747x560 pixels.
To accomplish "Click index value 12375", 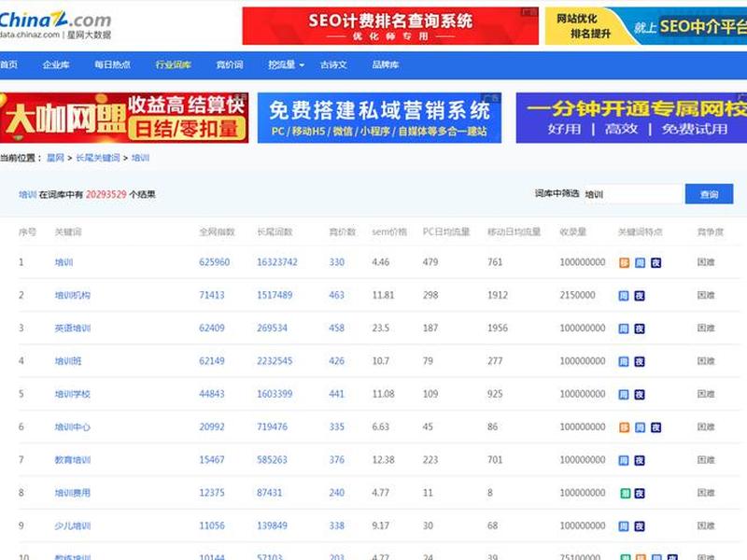I will coord(212,493).
